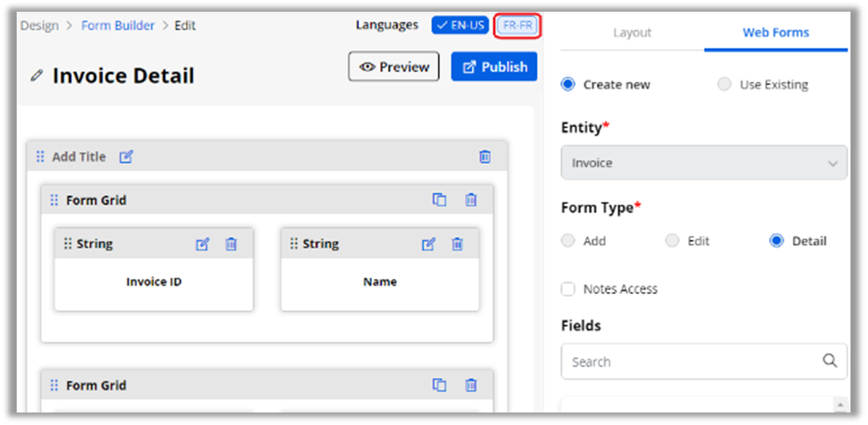Publish the Invoice Detail form

point(494,67)
